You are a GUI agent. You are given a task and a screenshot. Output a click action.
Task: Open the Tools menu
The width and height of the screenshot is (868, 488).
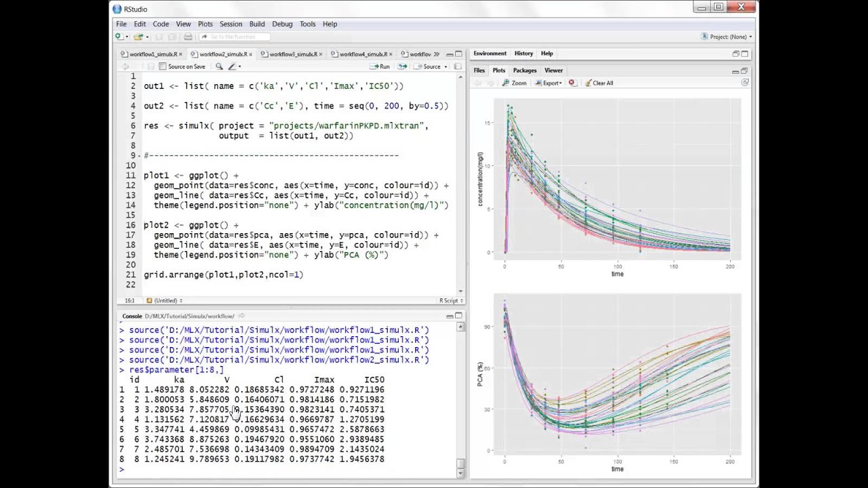pyautogui.click(x=307, y=24)
